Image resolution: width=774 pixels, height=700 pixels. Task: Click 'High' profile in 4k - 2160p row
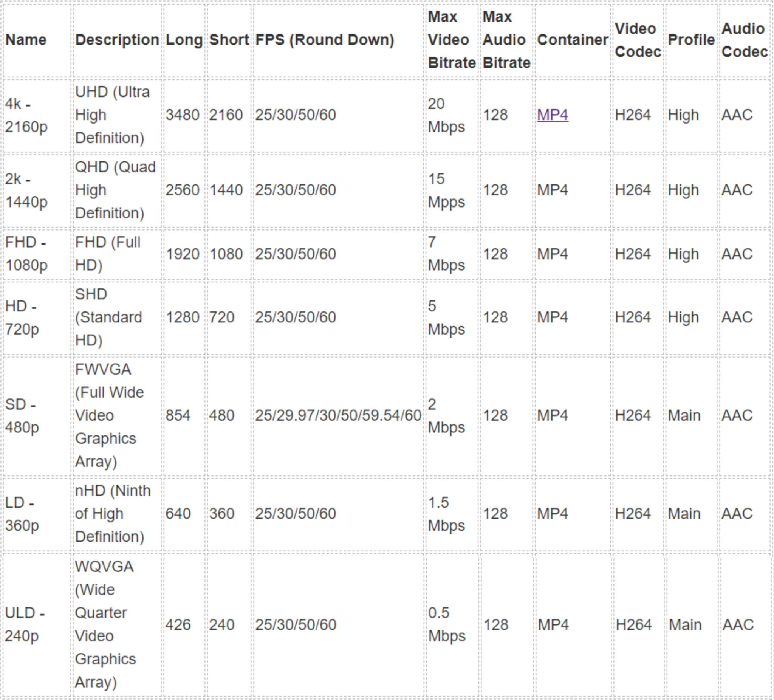tap(683, 115)
